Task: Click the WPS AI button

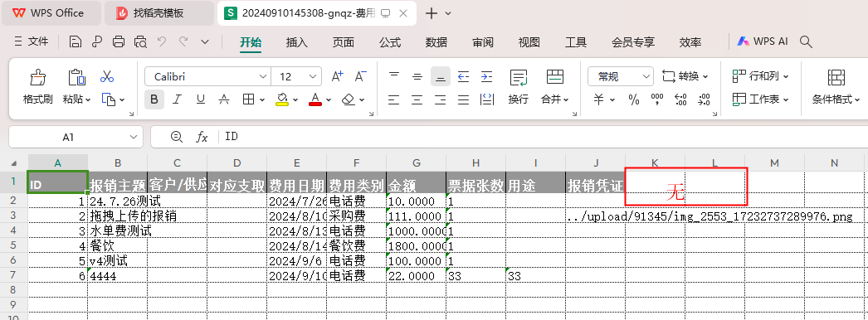Action: pos(763,41)
